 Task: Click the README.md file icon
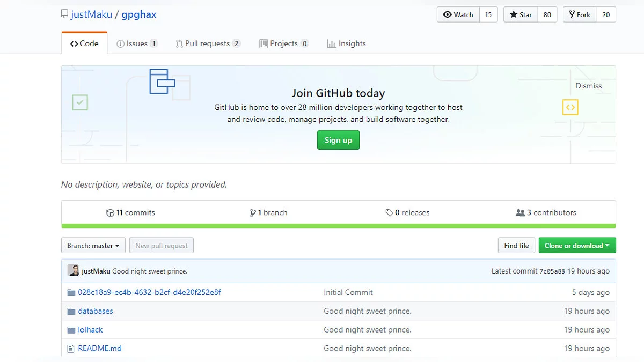[x=71, y=349]
